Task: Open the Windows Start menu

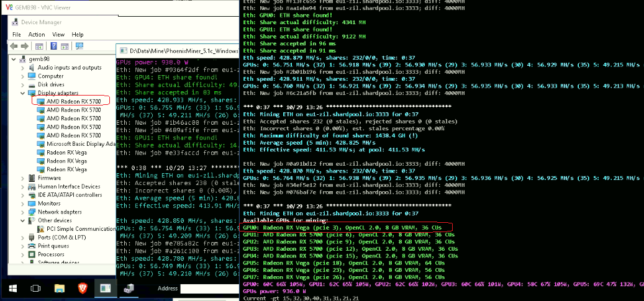Action: coord(13,289)
